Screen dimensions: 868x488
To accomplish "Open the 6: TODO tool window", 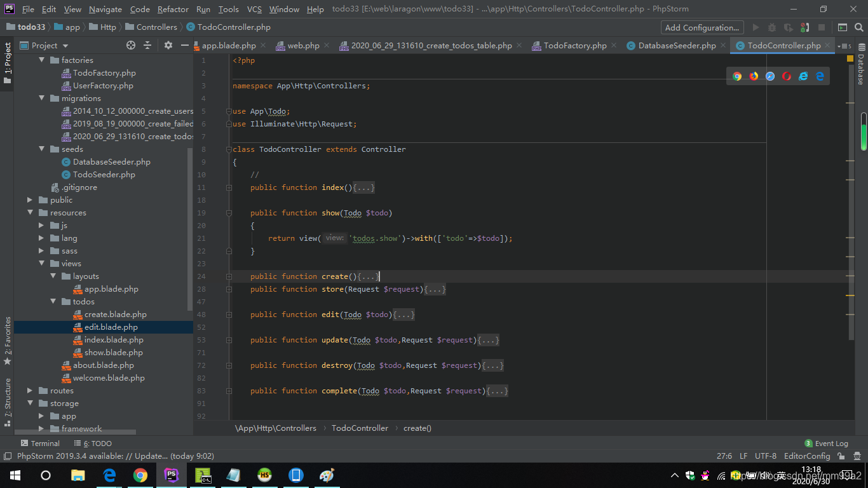I will coord(92,444).
